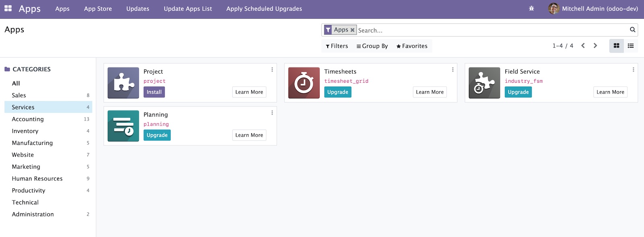This screenshot has height=237, width=644.
Task: Expand the Group By dropdown
Action: [372, 46]
